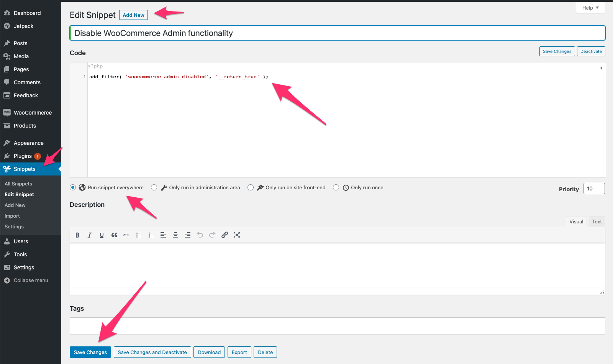Click the blue Save Changes button
Screen dimensions: 613x364
tap(90, 352)
